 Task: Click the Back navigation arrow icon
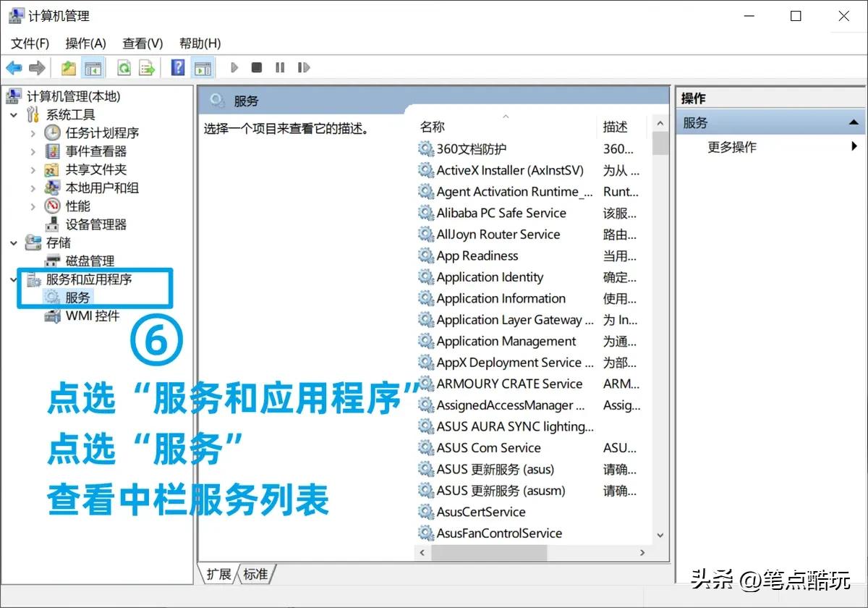pyautogui.click(x=14, y=67)
